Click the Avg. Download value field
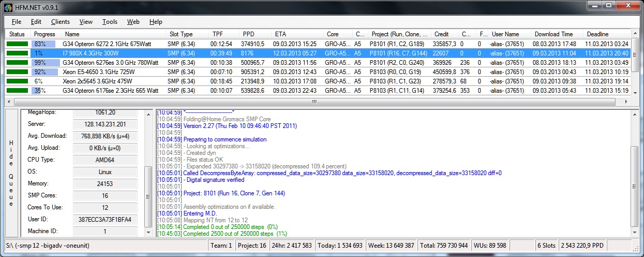644x257 pixels. (x=104, y=136)
